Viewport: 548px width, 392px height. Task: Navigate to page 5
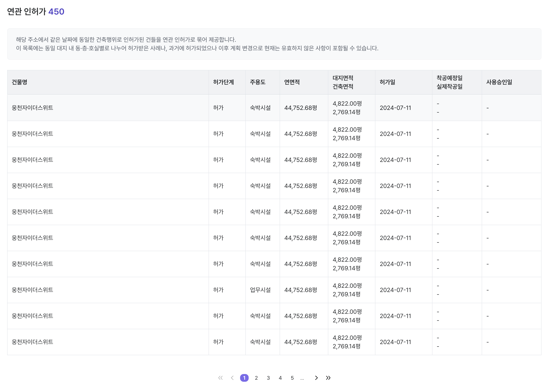(292, 378)
